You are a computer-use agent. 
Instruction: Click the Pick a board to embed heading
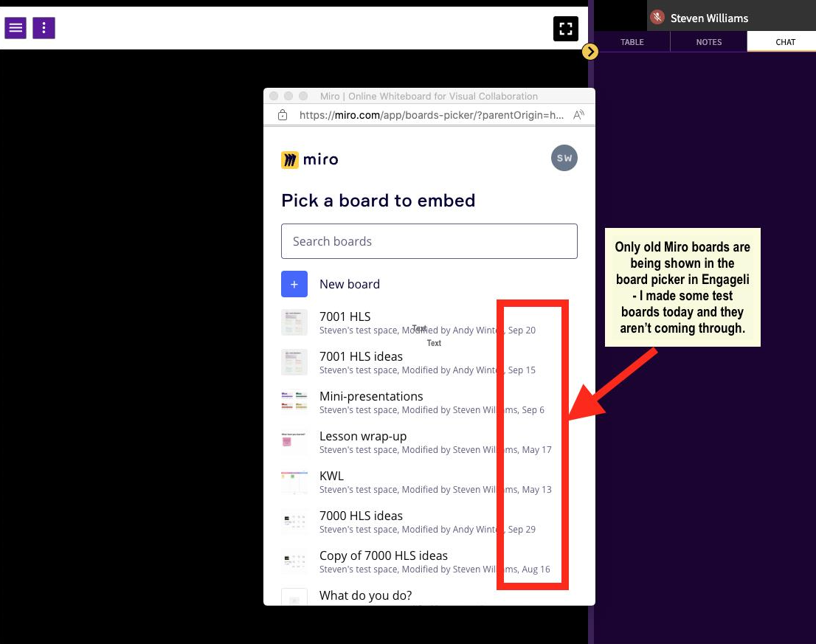click(378, 200)
